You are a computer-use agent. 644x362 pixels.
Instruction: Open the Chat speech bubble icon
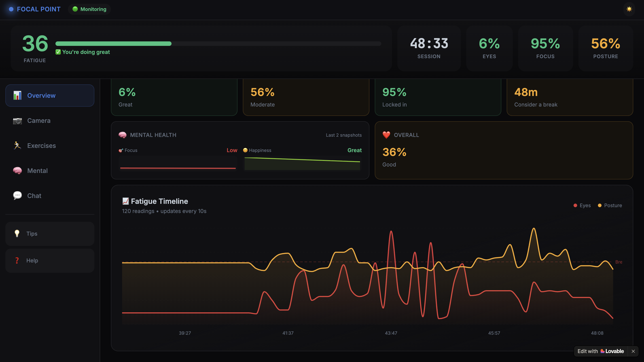[x=17, y=195]
